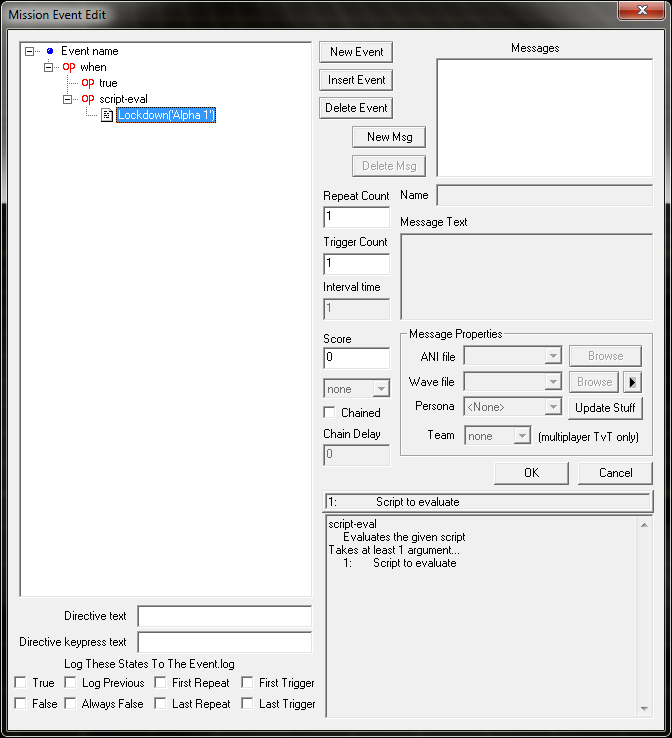This screenshot has height=738, width=672.
Task: Collapse the Event name tree node
Action: 30,51
